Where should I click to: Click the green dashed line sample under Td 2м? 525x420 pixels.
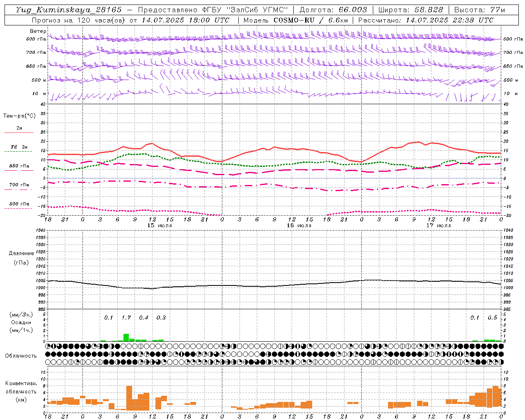tap(18, 152)
